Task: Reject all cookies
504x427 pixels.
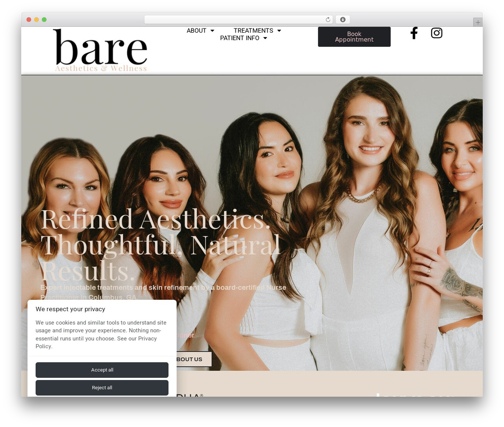Action: click(x=102, y=388)
